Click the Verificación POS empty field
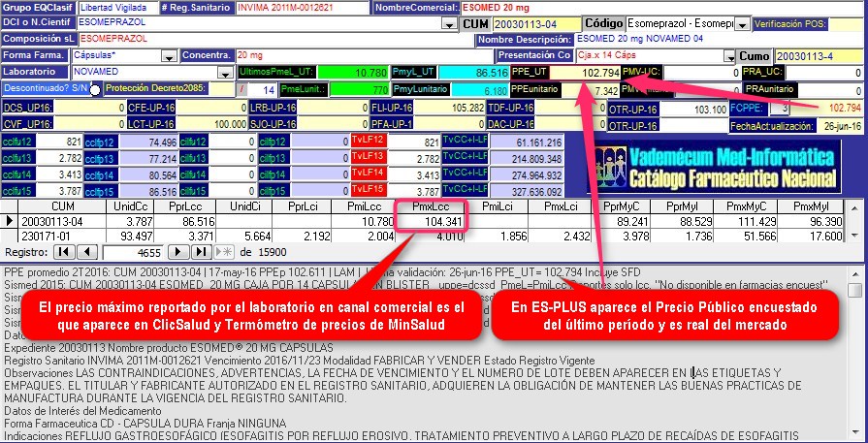The height and width of the screenshot is (443, 868). coord(846,24)
